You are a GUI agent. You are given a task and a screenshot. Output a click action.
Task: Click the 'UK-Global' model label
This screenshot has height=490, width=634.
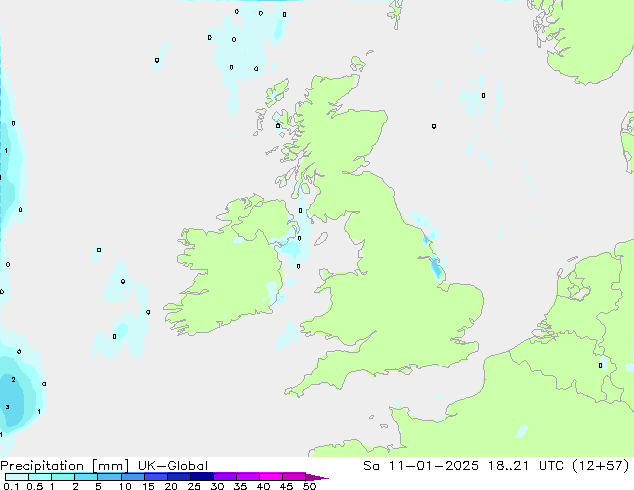173,466
